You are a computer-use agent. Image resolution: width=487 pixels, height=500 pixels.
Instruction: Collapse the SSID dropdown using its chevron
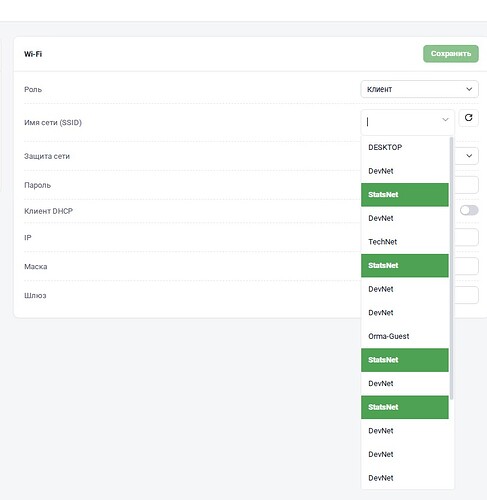[445, 120]
